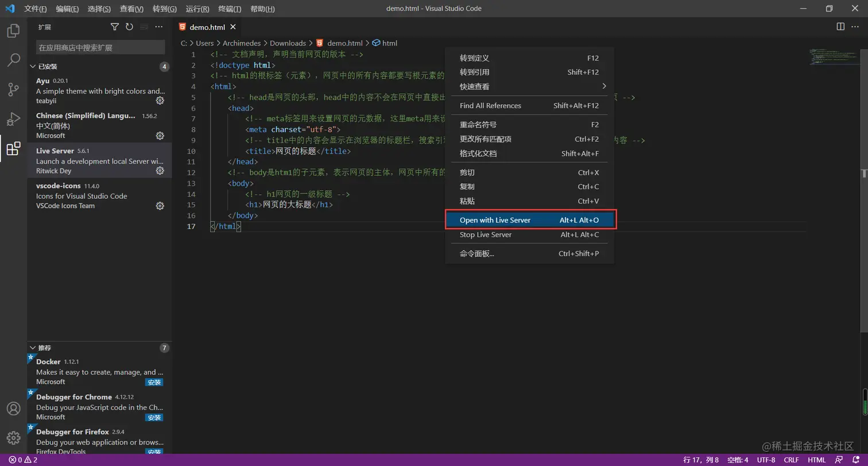
Task: Collapse the 推荐 recommended section
Action: coord(41,348)
